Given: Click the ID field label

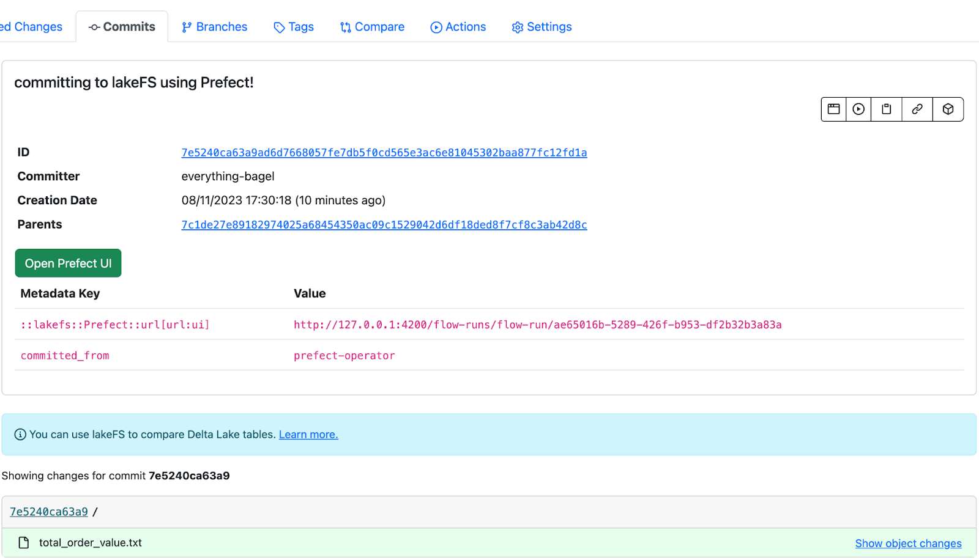Looking at the screenshot, I should (23, 152).
